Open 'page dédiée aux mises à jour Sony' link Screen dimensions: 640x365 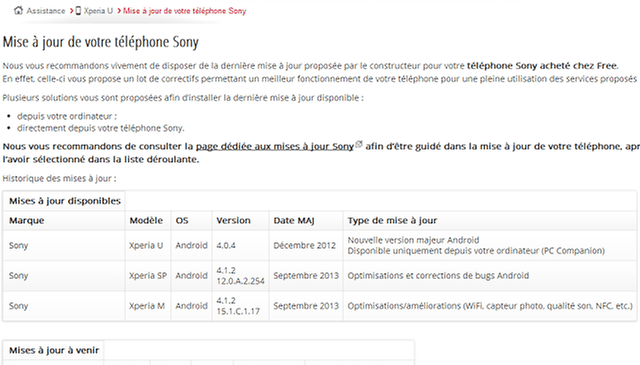pyautogui.click(x=275, y=146)
